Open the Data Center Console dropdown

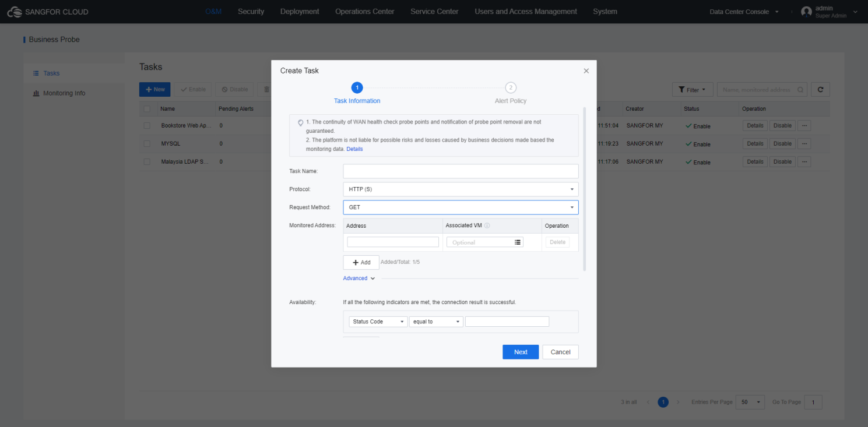click(x=744, y=12)
